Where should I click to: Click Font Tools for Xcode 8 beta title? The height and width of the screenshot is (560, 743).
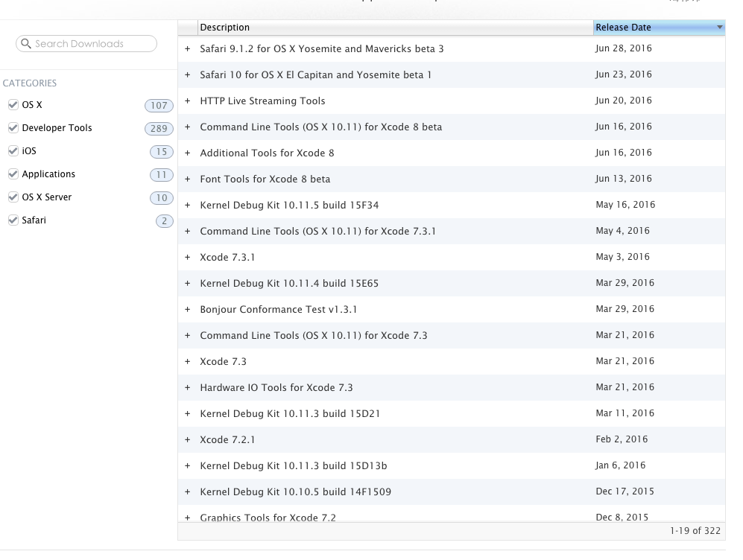(265, 179)
